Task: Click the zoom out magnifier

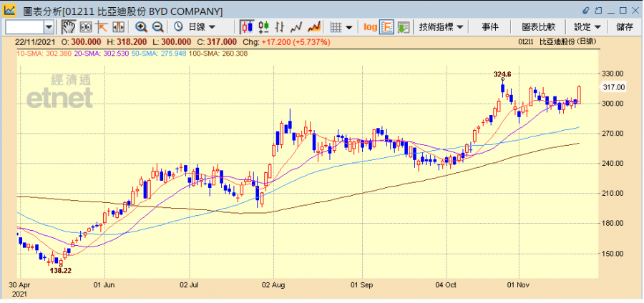Action: tap(157, 26)
